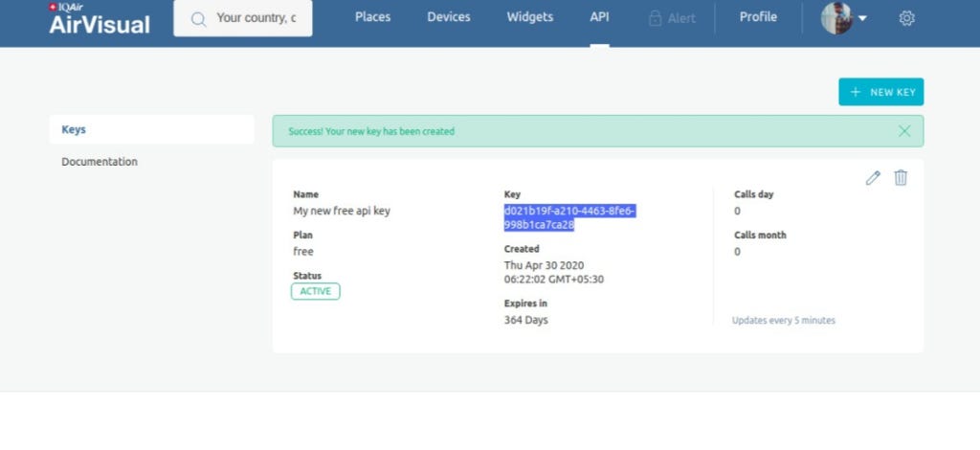Click the '364 Days' expiry value
980x450 pixels.
point(526,320)
